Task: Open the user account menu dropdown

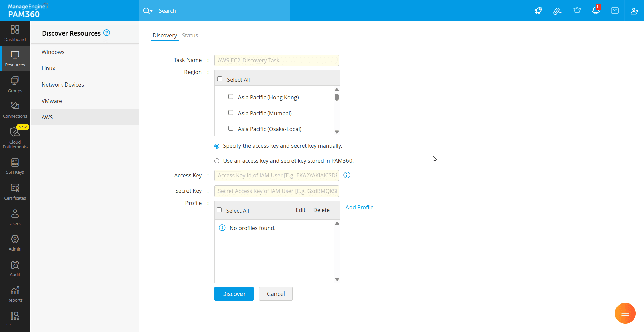Action: click(x=634, y=11)
